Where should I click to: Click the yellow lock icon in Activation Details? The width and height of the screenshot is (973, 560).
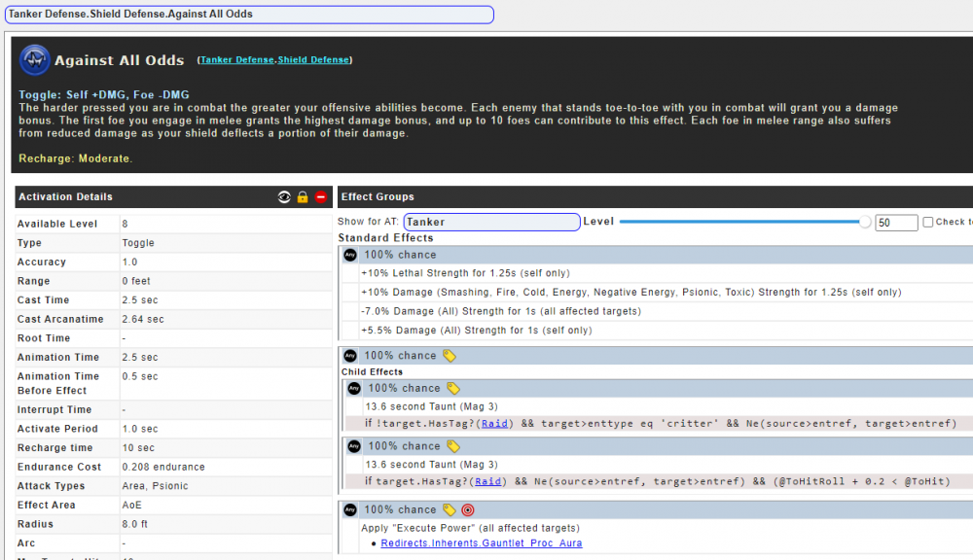(303, 197)
